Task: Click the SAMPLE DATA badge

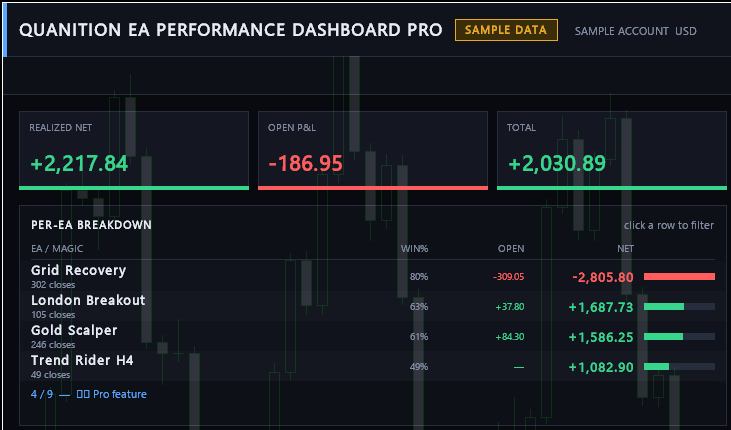Action: (x=506, y=30)
